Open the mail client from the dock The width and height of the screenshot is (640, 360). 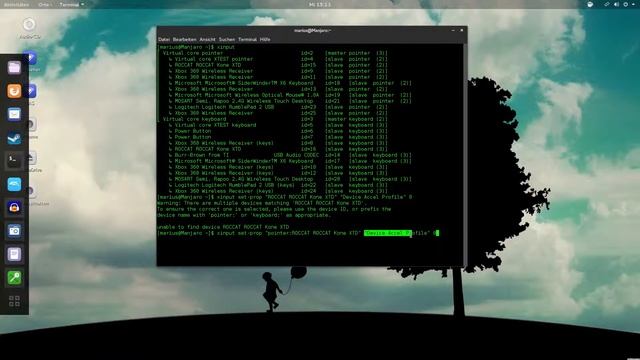tap(14, 114)
